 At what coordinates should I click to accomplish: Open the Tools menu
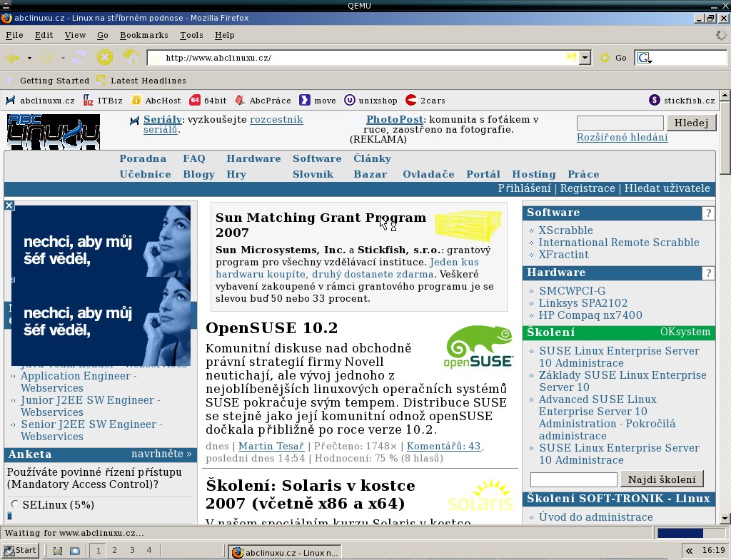191,35
